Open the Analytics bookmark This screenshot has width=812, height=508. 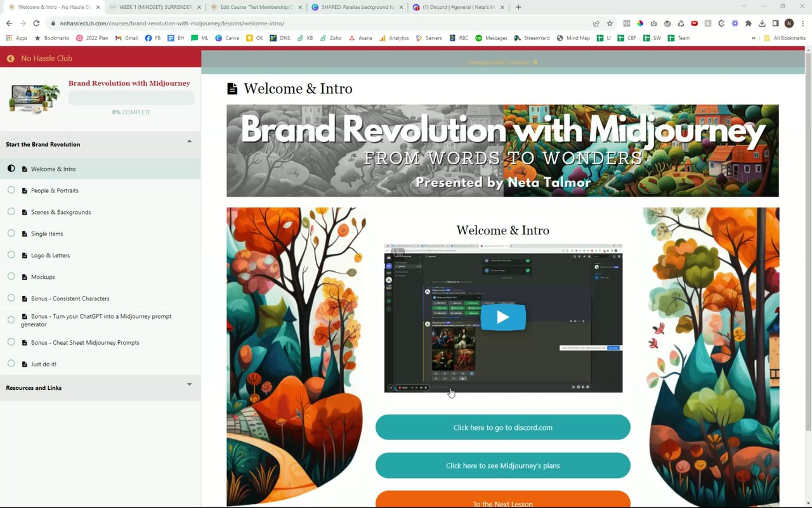(x=394, y=38)
